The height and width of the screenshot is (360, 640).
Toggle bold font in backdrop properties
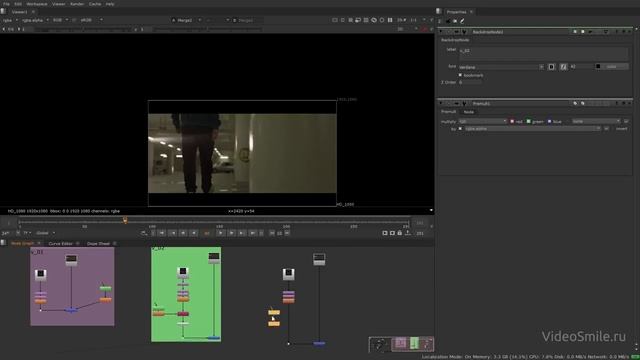coord(551,67)
